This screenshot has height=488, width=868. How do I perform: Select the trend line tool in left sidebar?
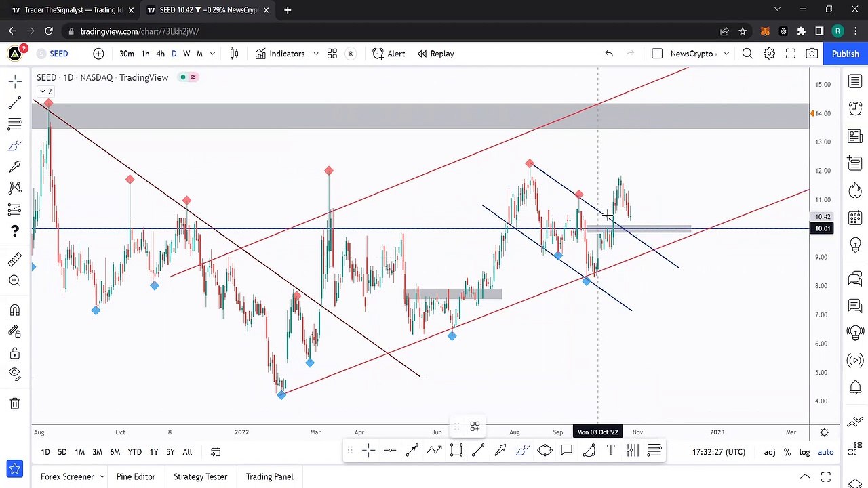14,103
